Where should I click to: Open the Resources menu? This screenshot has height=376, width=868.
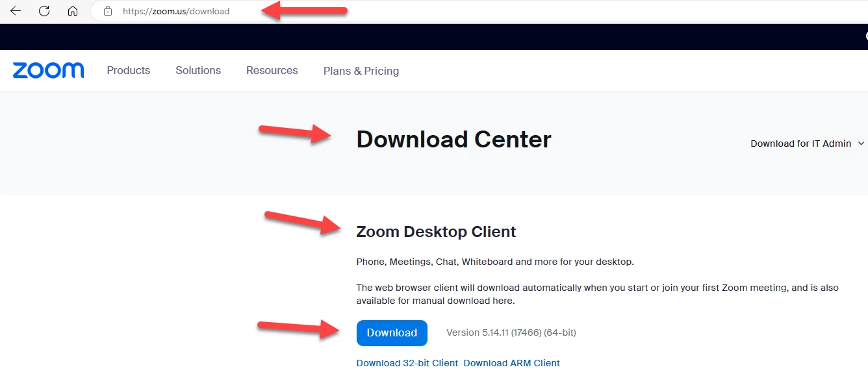click(x=272, y=70)
